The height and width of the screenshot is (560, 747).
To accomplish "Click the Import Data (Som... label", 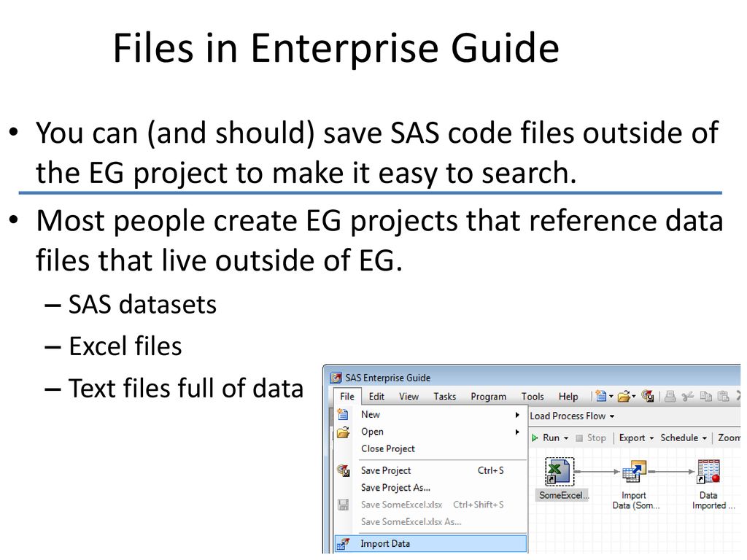I will click(x=636, y=500).
